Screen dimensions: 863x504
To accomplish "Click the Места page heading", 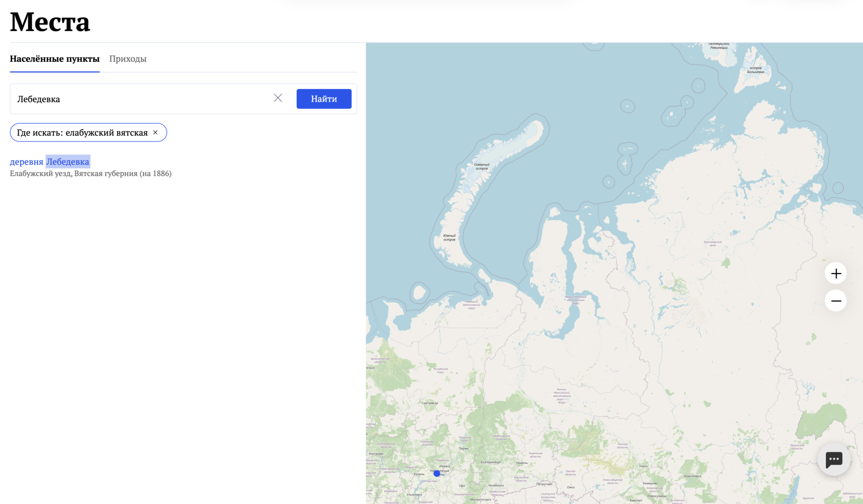I will tap(50, 22).
